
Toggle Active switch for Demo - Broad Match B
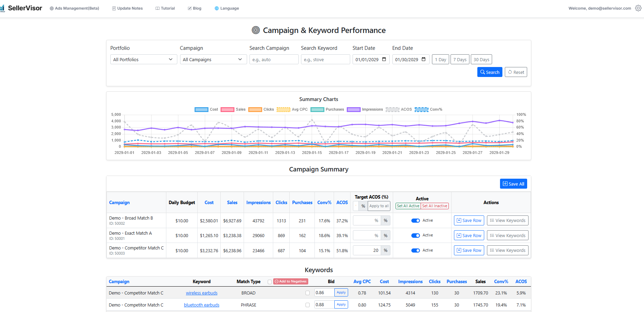(415, 221)
